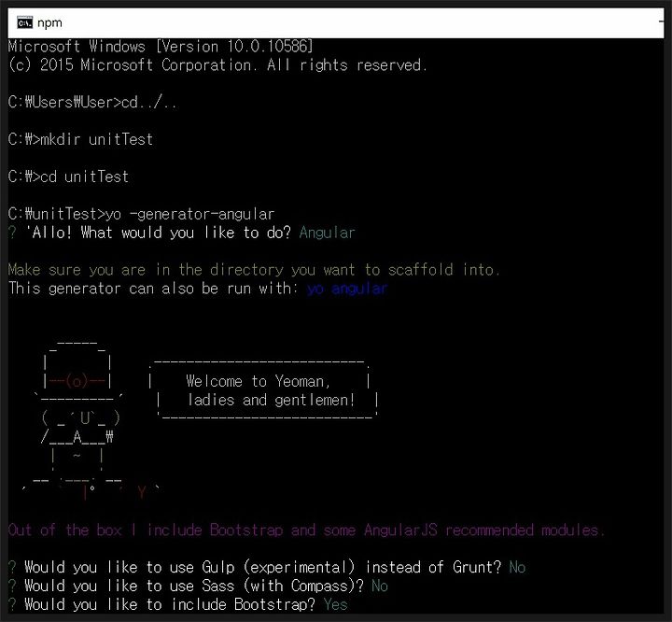Click the '(c) 2015 Microsoft Corporation' copyright line
Viewport: 672px width, 622px height.
217,65
